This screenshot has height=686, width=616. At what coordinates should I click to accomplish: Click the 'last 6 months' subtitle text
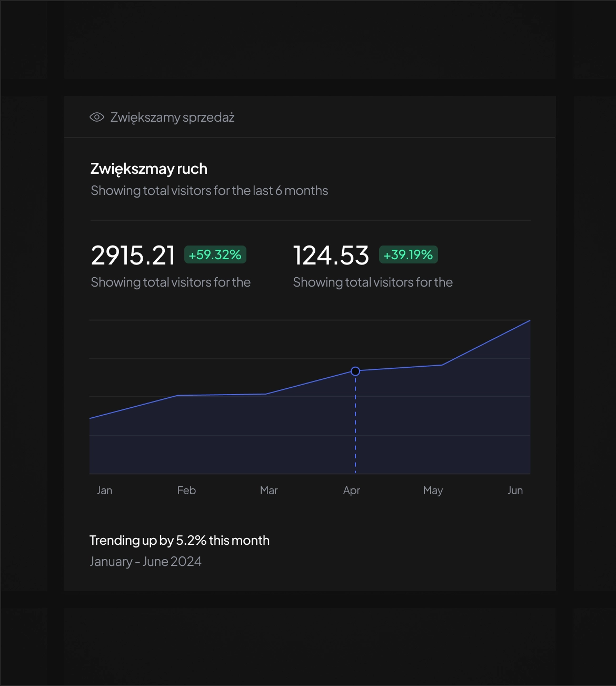[x=209, y=191]
